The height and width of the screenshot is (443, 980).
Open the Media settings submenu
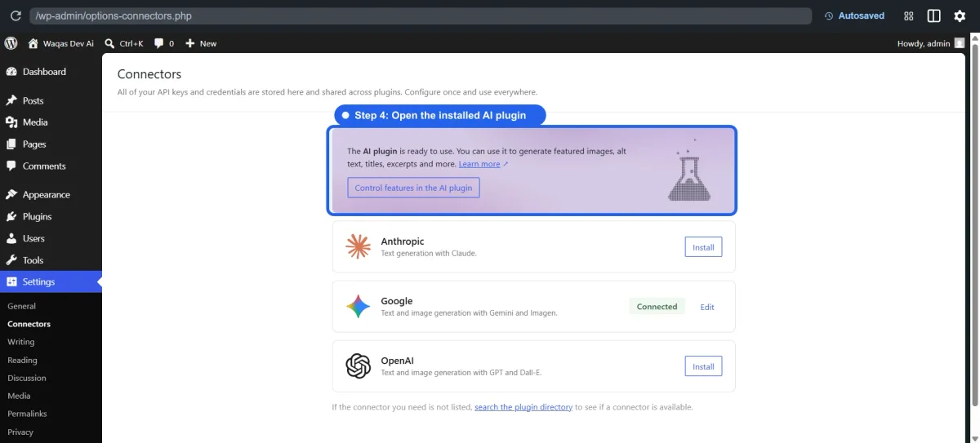point(19,396)
